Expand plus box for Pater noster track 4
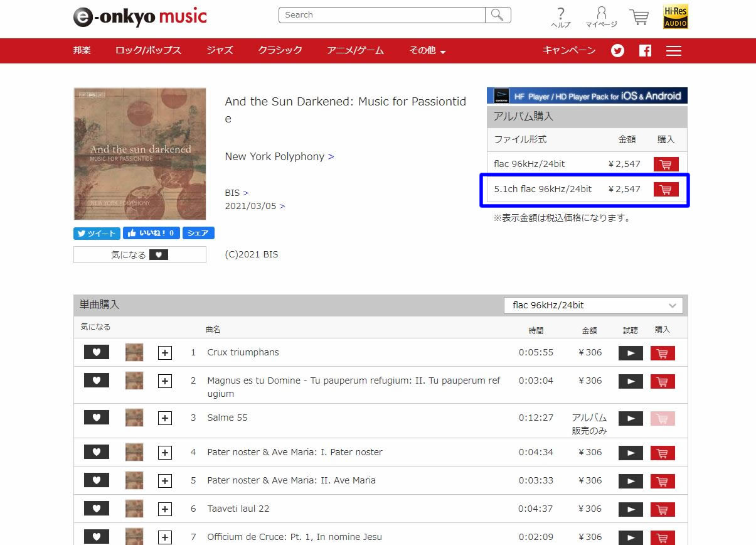 165,453
